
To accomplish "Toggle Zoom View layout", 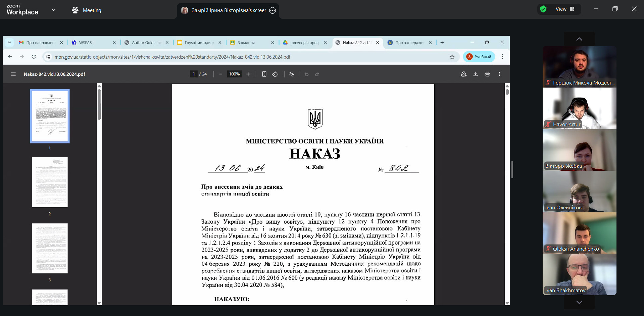I will [x=565, y=9].
